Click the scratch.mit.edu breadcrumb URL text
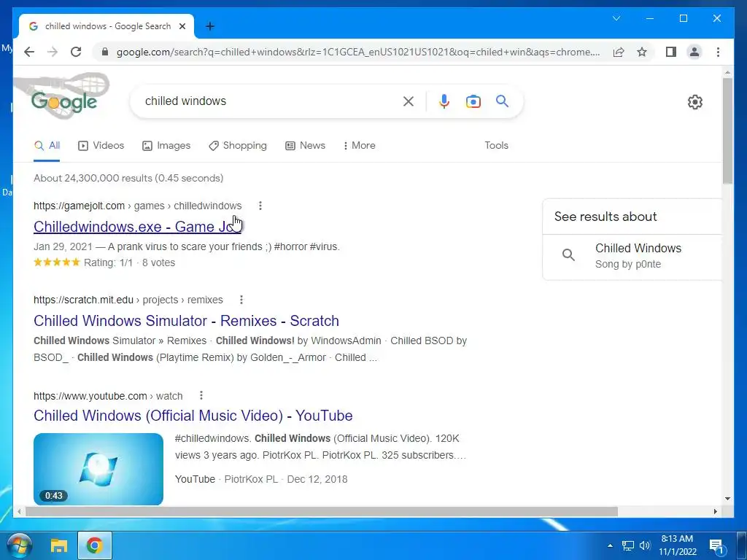Screen dimensions: 747x560 click(128, 300)
